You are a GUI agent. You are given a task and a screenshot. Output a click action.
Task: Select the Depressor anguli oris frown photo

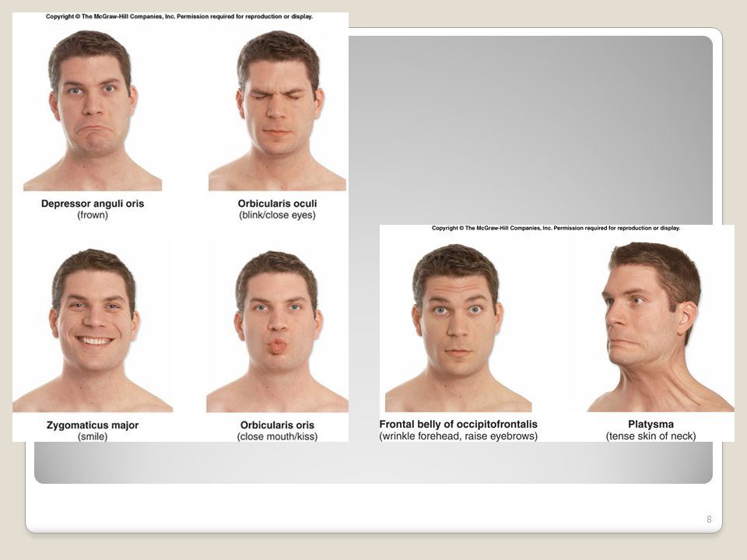[x=93, y=110]
